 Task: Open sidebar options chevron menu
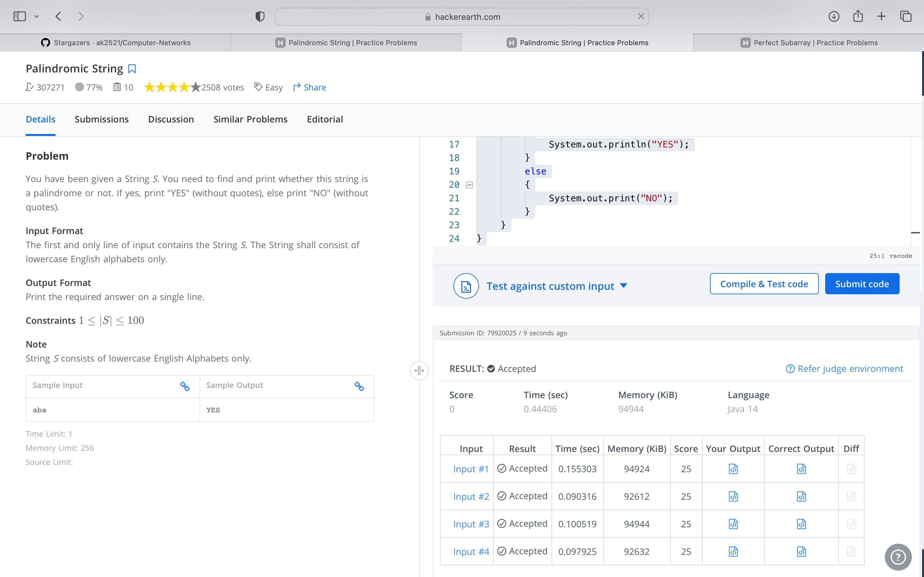point(37,16)
